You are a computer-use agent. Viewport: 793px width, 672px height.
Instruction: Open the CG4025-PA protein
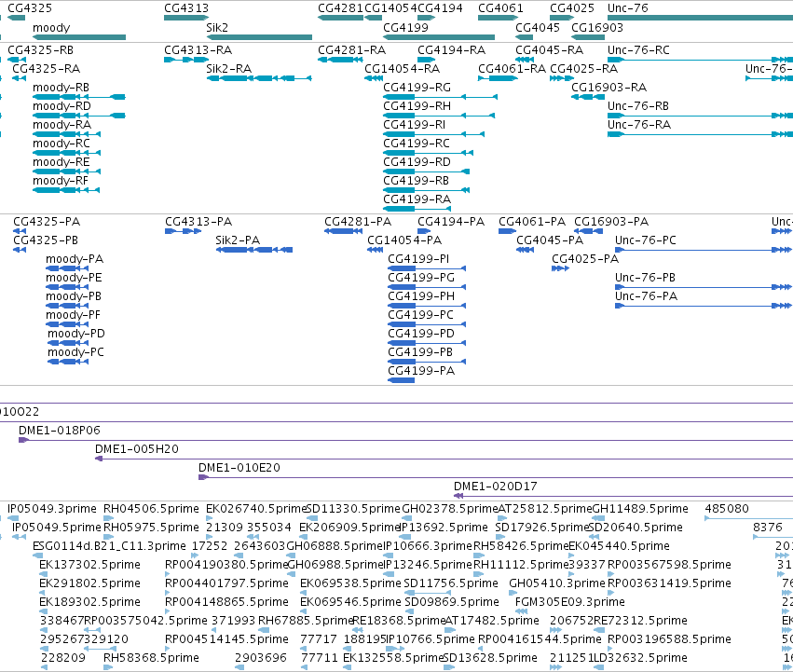(560, 268)
